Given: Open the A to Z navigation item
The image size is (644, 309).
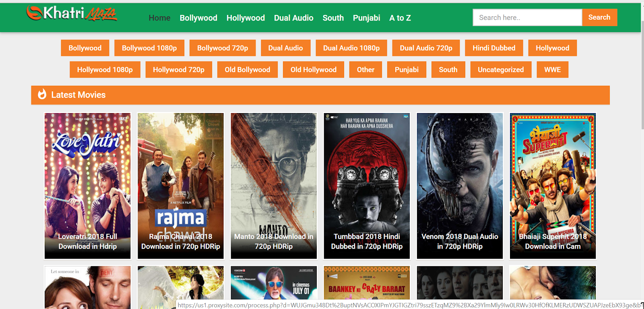Looking at the screenshot, I should (400, 18).
